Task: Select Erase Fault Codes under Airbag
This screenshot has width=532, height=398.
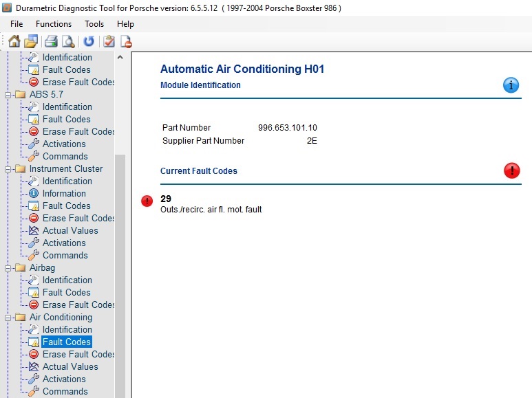Action: [78, 305]
